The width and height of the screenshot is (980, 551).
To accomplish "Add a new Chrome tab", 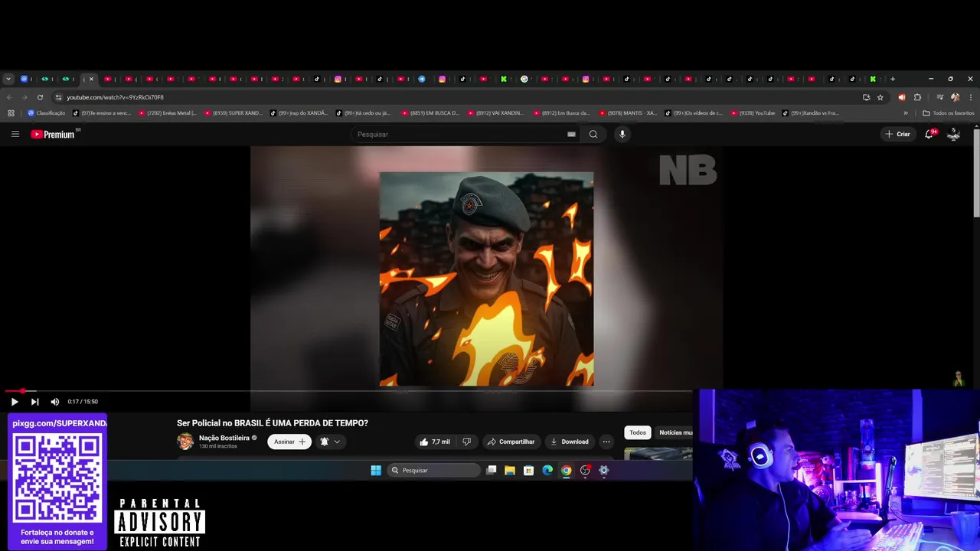I will (x=892, y=79).
